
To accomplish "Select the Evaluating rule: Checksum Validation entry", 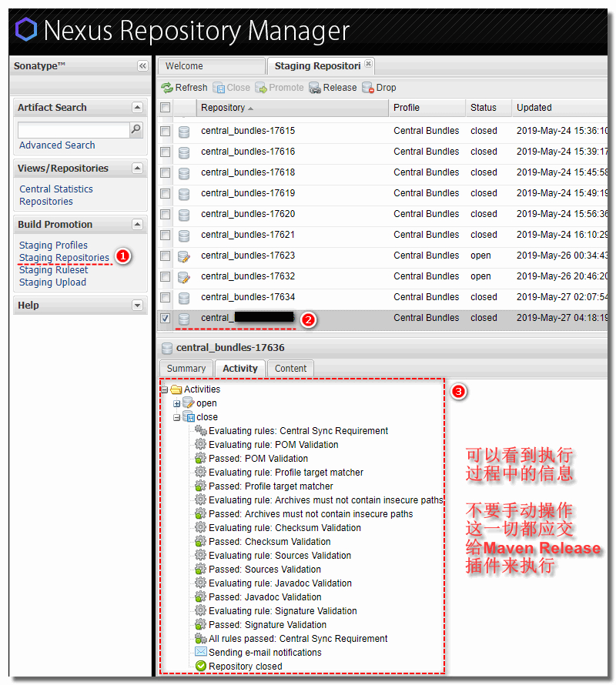I will point(285,528).
